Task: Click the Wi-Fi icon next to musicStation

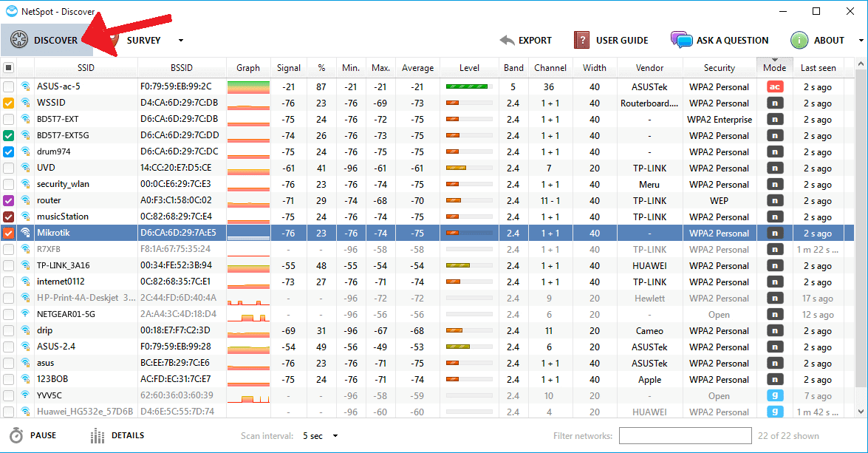Action: (25, 217)
